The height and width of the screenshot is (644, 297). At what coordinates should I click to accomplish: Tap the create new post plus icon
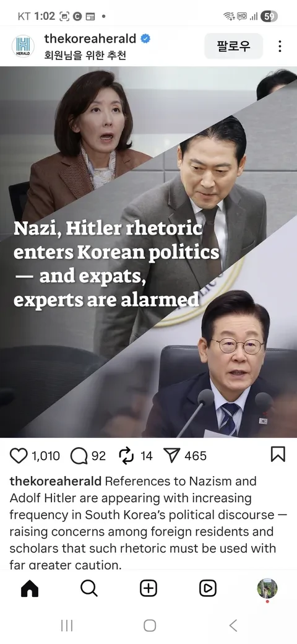click(148, 588)
